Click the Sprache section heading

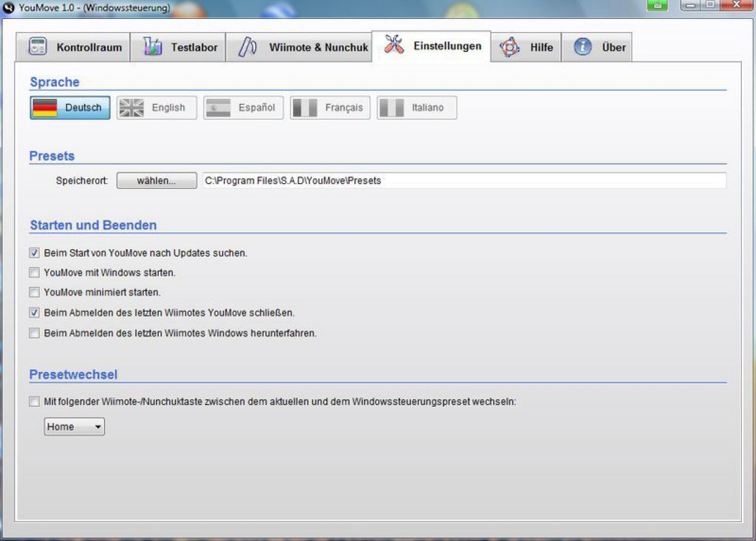tap(54, 82)
